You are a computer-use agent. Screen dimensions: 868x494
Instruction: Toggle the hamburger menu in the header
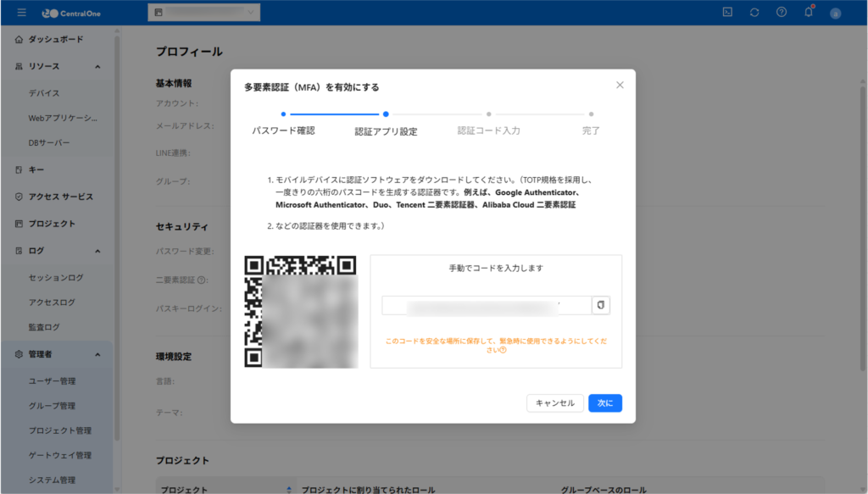(21, 13)
